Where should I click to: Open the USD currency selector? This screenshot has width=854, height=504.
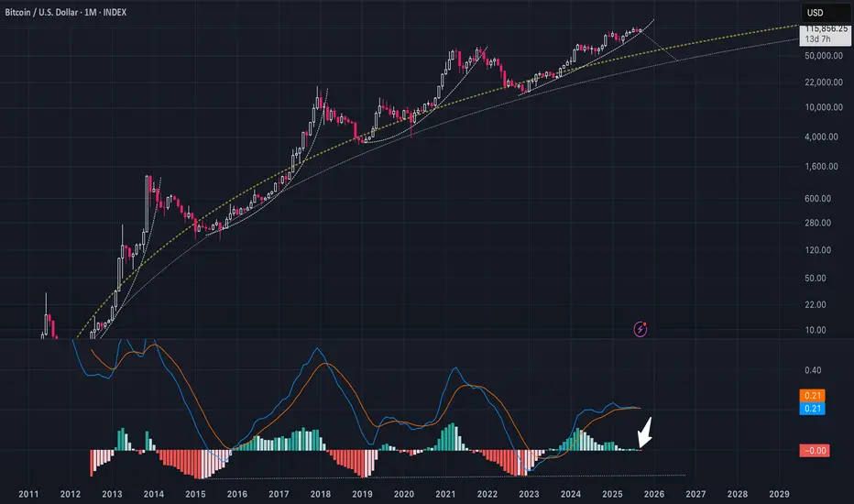pyautogui.click(x=826, y=13)
